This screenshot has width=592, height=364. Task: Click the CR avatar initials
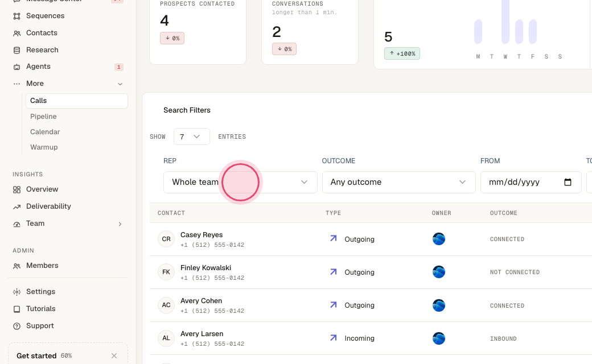tap(166, 239)
